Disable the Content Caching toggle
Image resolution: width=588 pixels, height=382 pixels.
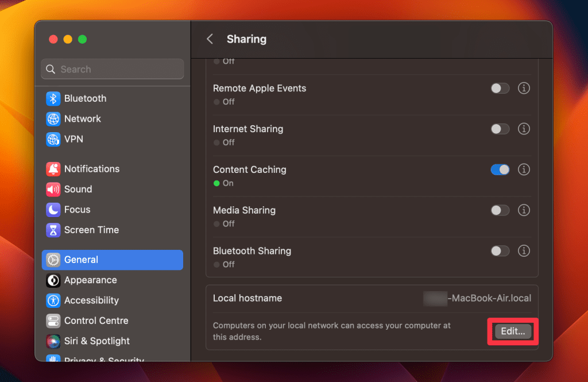(500, 169)
